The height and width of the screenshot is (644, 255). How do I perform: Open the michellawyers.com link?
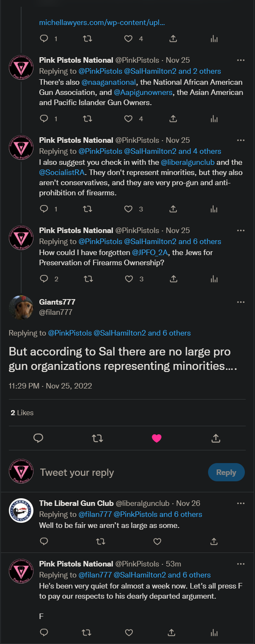pos(102,22)
